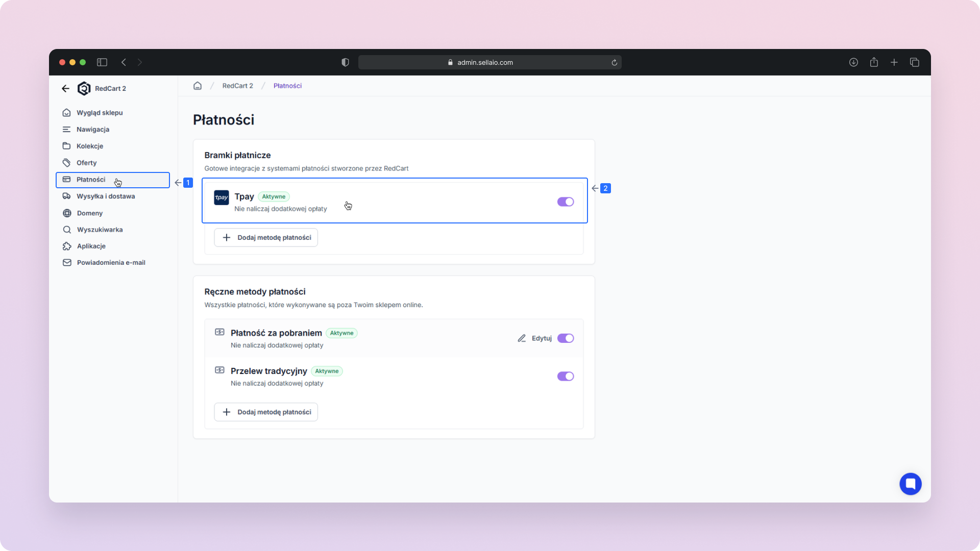980x551 pixels.
Task: Click the back arrow beside RedCart 2 logo
Action: pyautogui.click(x=65, y=88)
